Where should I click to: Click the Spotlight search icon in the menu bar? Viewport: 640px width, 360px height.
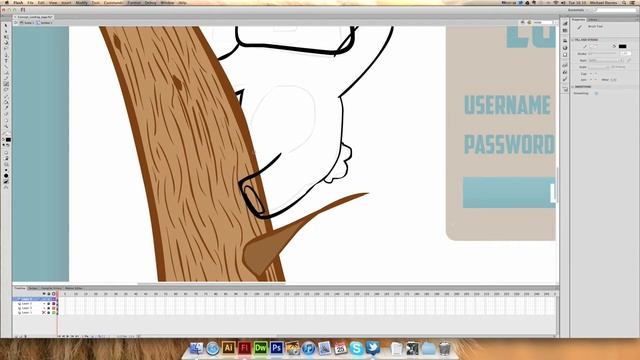624,2
